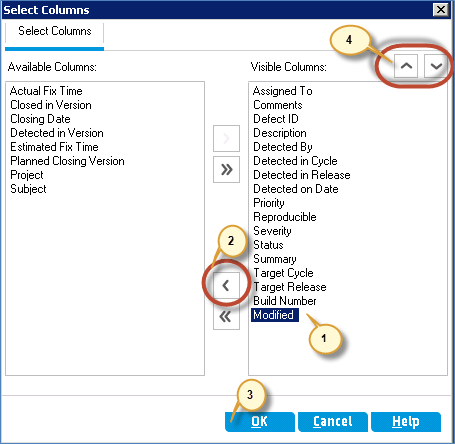Open the Select Columns tab
The width and height of the screenshot is (455, 444).
pyautogui.click(x=55, y=31)
